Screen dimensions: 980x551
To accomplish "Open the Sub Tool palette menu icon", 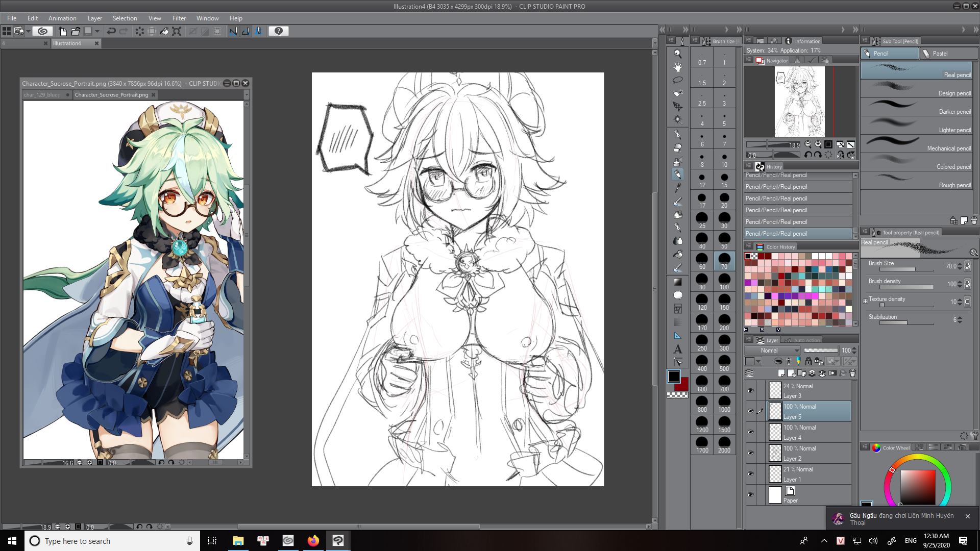I will [x=865, y=41].
